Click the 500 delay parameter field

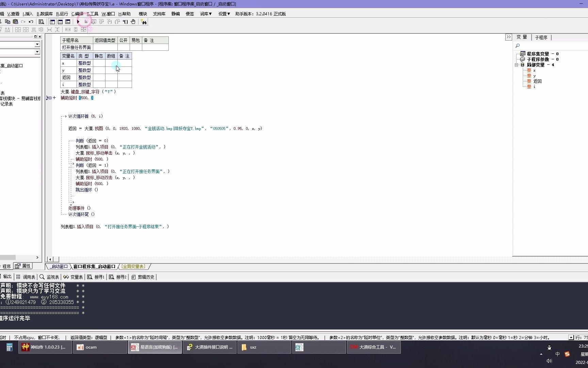click(x=84, y=98)
